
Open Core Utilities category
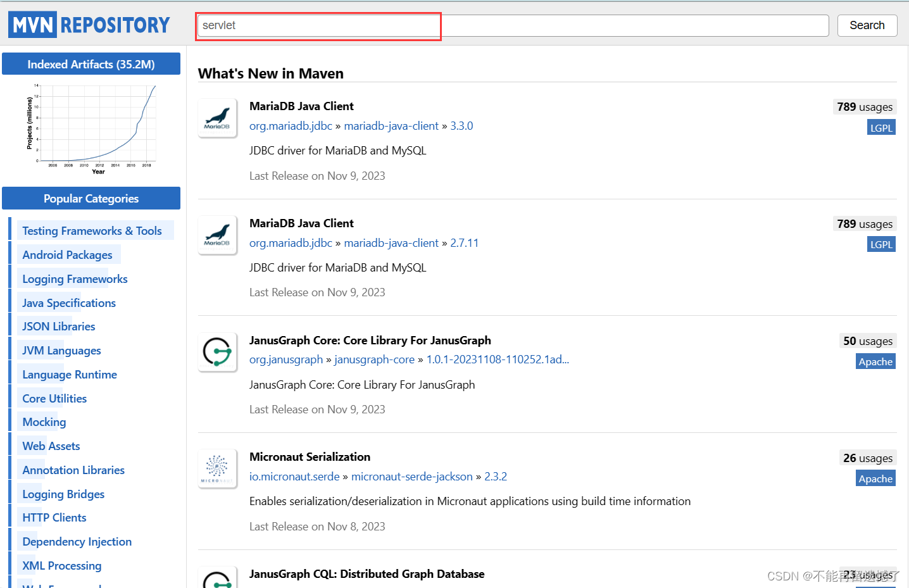(x=54, y=399)
